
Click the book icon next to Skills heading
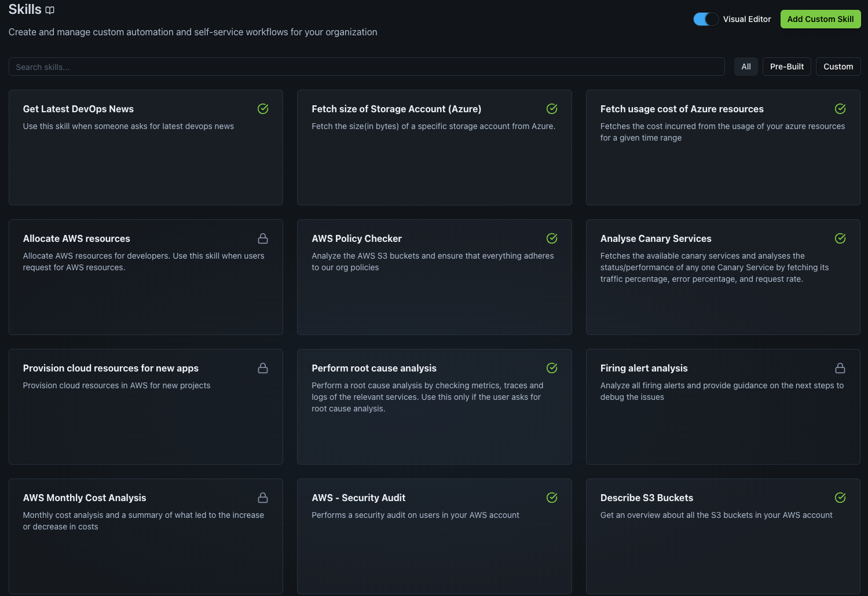pos(50,10)
